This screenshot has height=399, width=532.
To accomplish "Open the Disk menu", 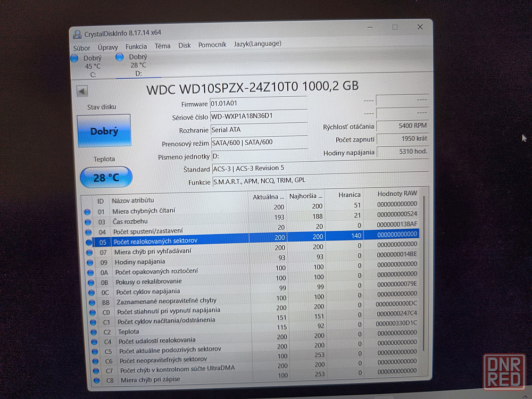I will 185,45.
